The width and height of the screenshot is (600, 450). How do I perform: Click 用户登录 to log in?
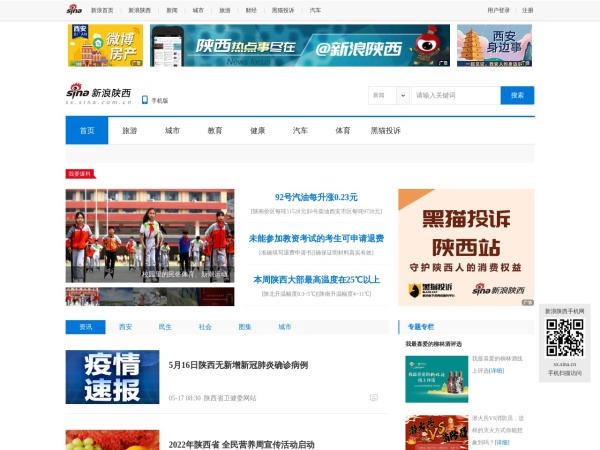(x=499, y=10)
